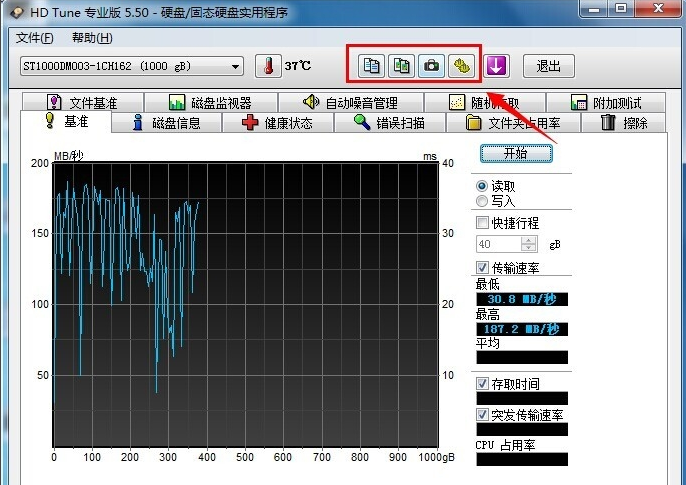
Task: Switch to the 磁盘监视器 tab
Action: pos(210,102)
